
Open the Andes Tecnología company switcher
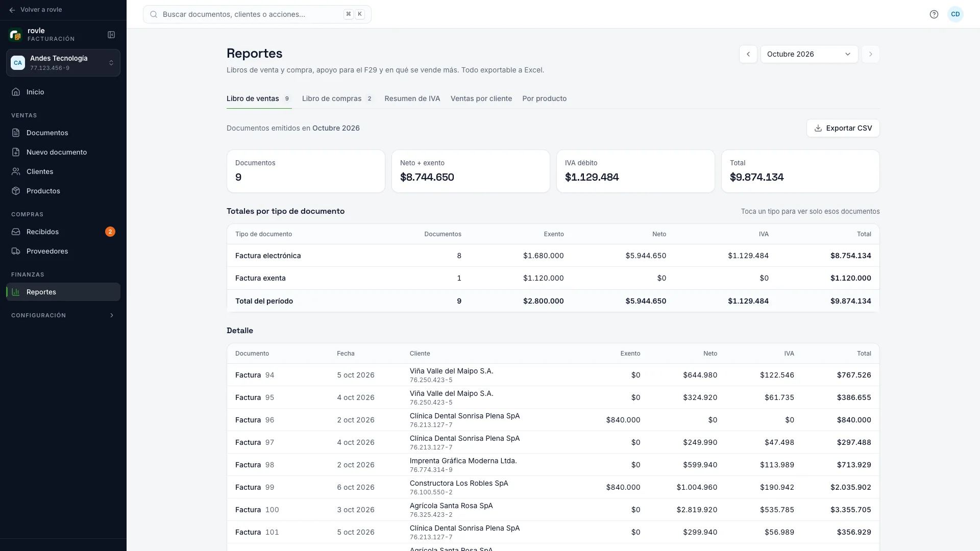pos(63,63)
